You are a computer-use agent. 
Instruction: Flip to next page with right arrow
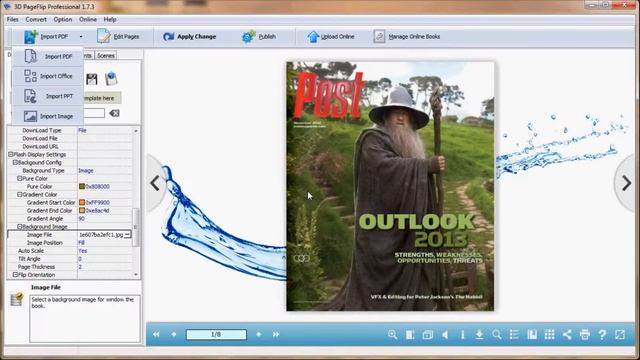627,183
